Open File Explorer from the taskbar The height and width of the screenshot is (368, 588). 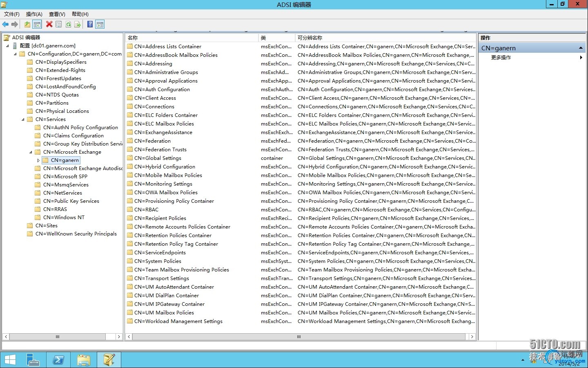[84, 360]
